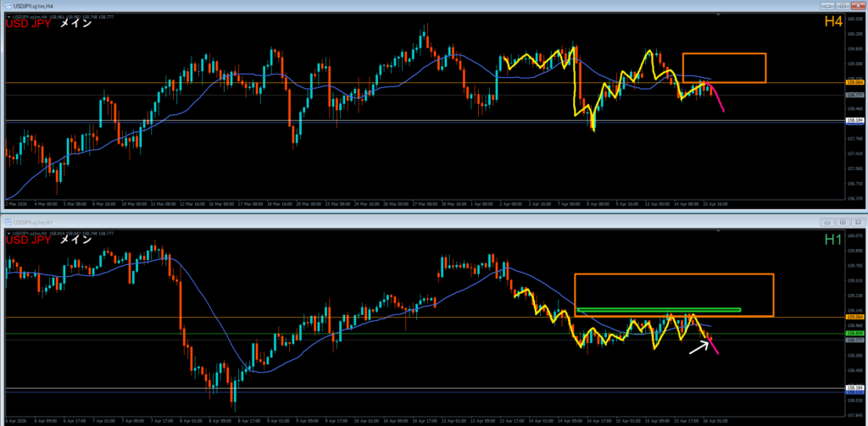Minimize the USDJPY H4 chart window

(x=828, y=5)
